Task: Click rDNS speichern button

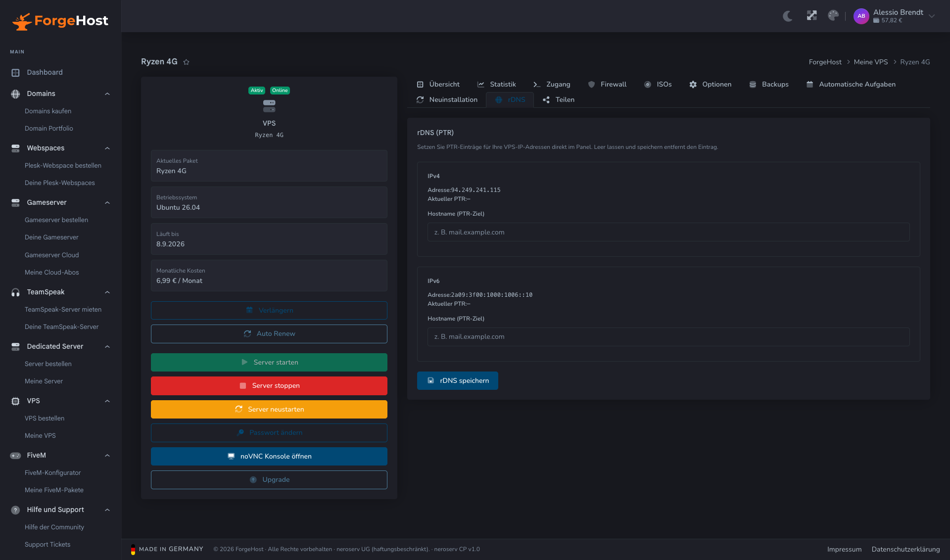Action: click(458, 381)
